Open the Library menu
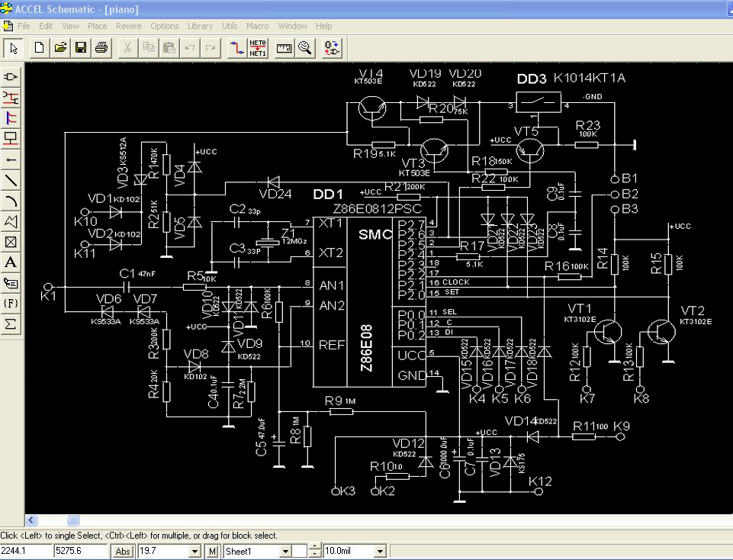733x560 pixels. pos(200,26)
